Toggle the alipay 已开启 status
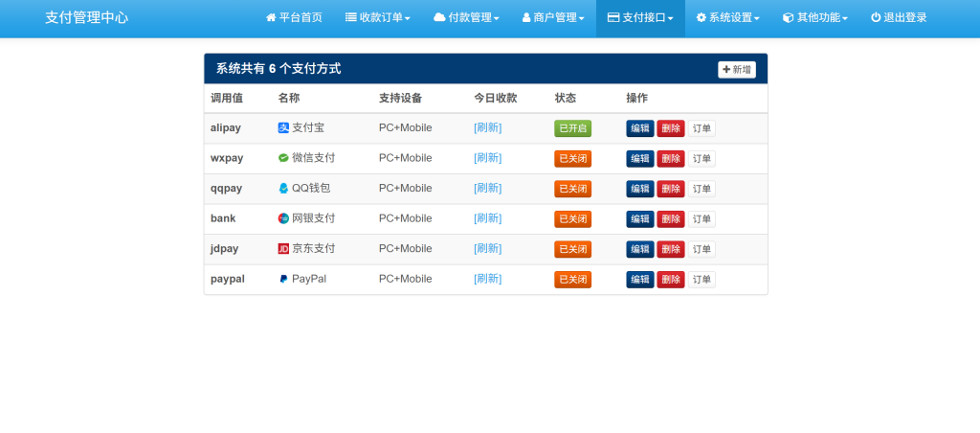This screenshot has width=980, height=433. point(572,128)
